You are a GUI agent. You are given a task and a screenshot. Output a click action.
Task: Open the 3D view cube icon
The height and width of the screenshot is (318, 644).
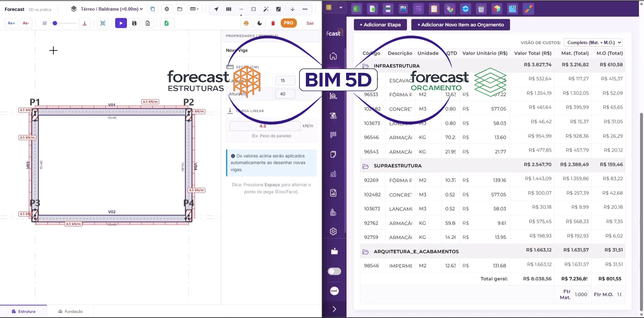tap(103, 23)
